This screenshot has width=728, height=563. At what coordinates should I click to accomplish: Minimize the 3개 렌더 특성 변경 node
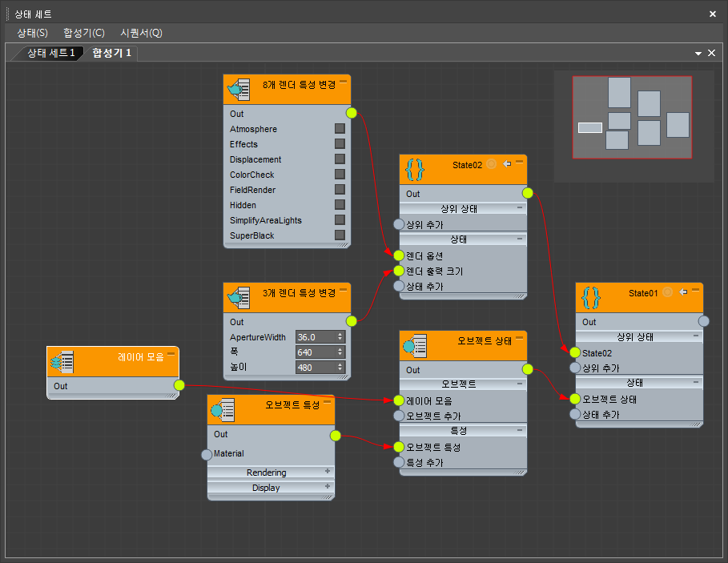343,290
